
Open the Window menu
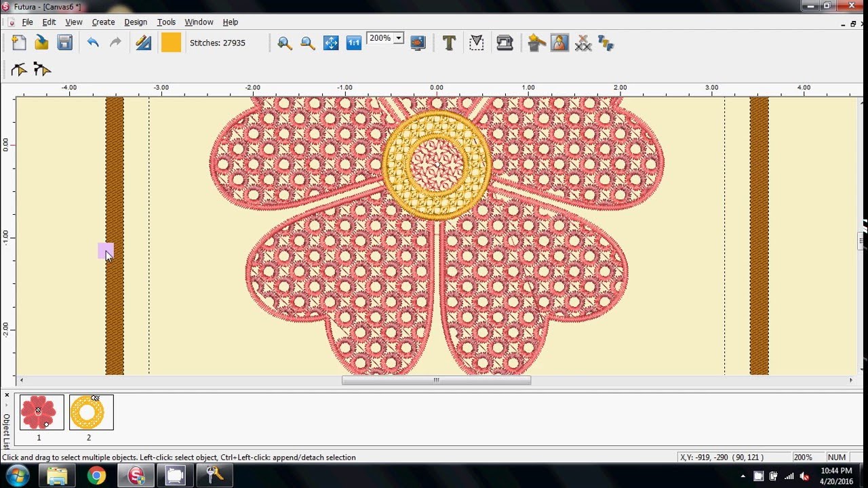199,22
